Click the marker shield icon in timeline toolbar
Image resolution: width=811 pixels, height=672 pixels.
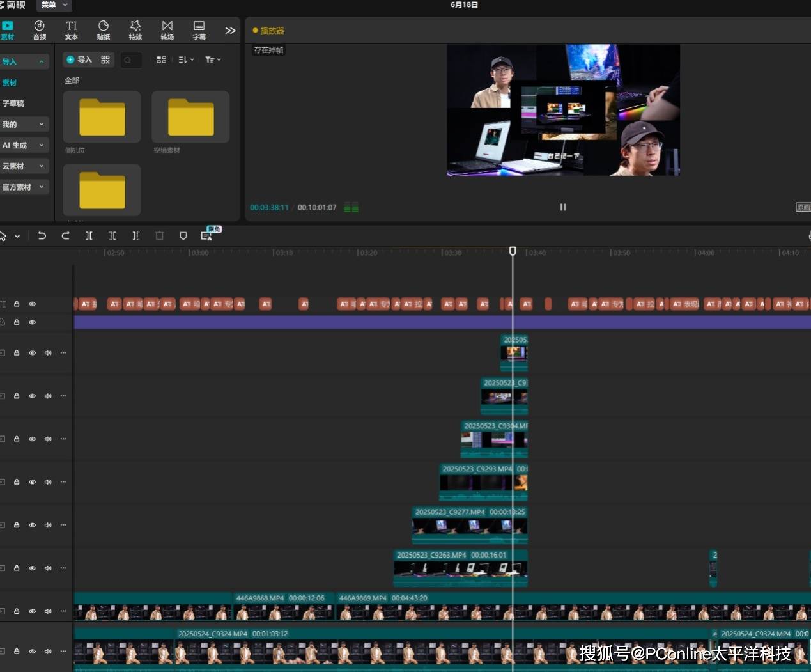click(183, 236)
